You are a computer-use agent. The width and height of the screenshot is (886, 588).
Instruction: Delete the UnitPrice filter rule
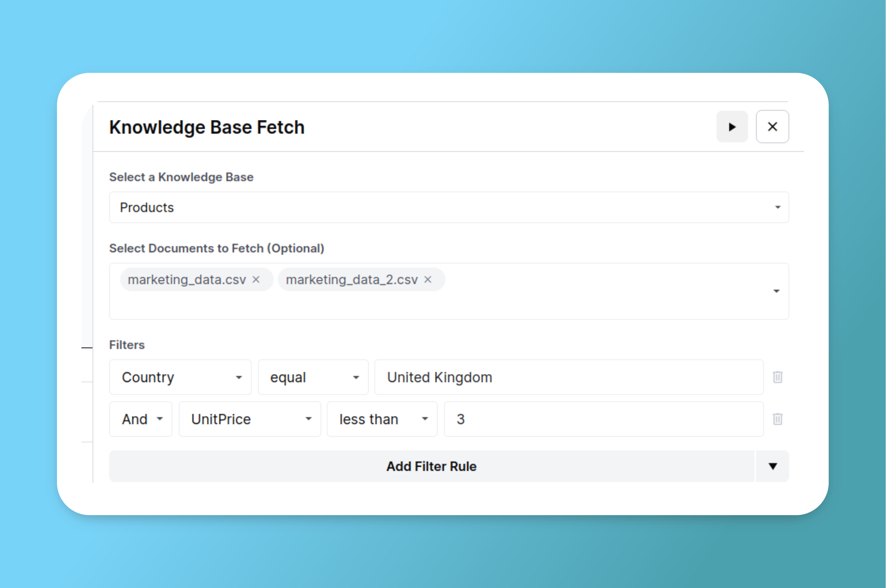(777, 419)
